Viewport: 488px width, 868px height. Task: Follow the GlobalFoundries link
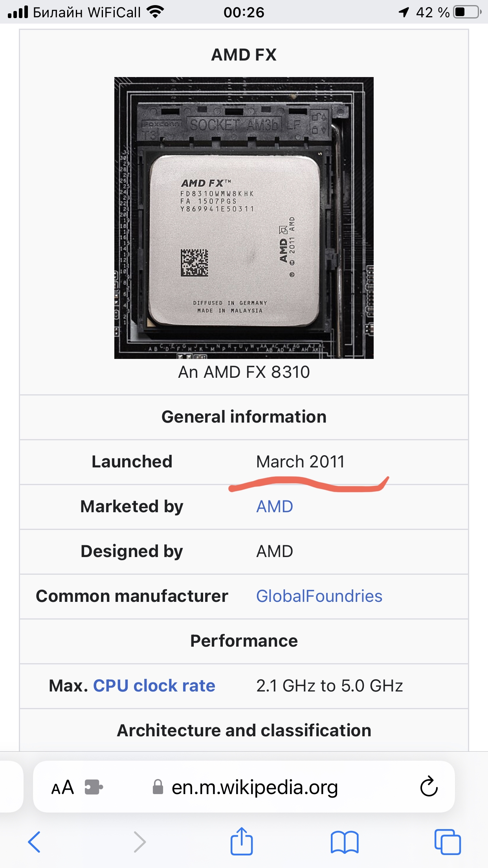pyautogui.click(x=319, y=596)
